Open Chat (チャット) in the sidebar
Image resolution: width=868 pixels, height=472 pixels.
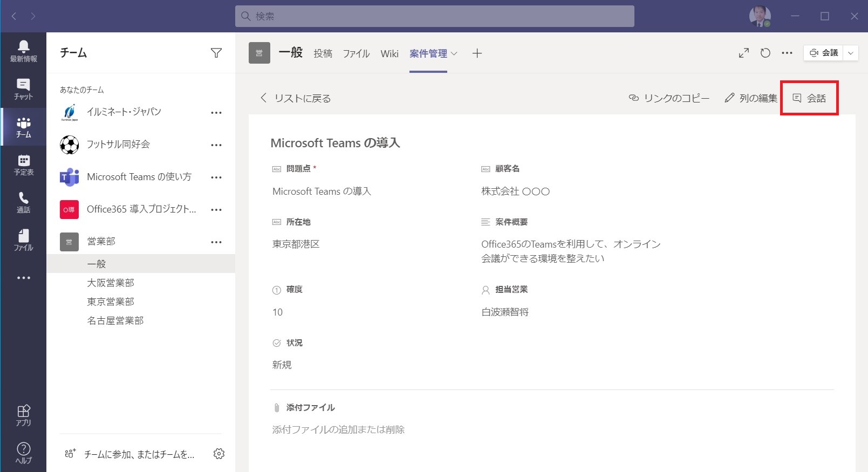point(23,89)
